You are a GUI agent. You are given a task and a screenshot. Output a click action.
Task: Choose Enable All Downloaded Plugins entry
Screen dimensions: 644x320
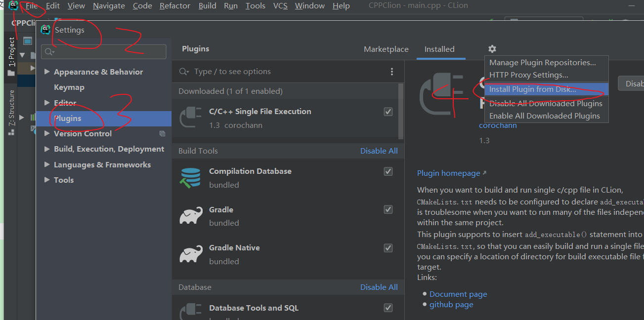(x=546, y=116)
